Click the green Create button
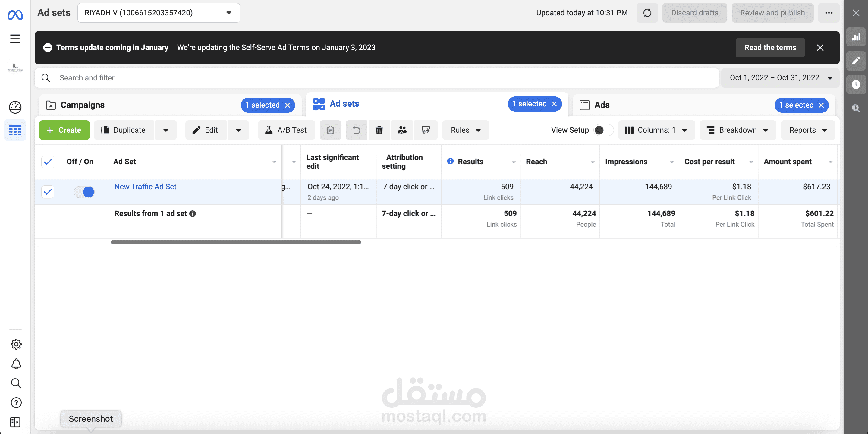The height and width of the screenshot is (434, 868). (64, 130)
